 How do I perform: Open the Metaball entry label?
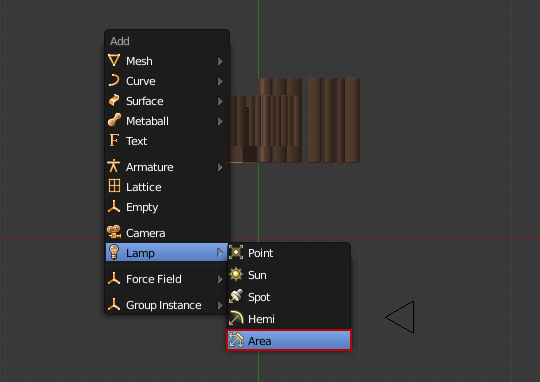click(x=147, y=121)
